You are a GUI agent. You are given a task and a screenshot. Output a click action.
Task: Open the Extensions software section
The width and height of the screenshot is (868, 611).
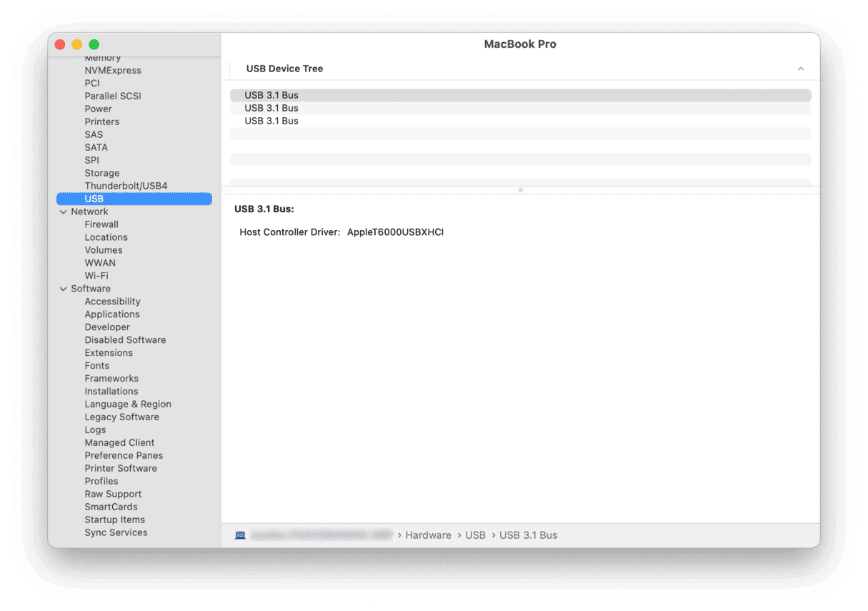[109, 352]
